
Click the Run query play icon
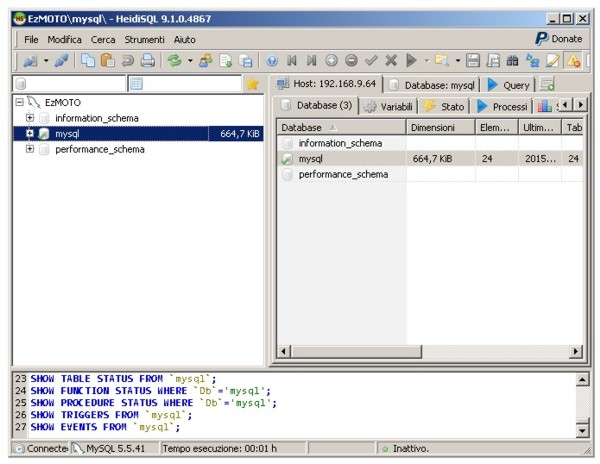click(x=411, y=60)
